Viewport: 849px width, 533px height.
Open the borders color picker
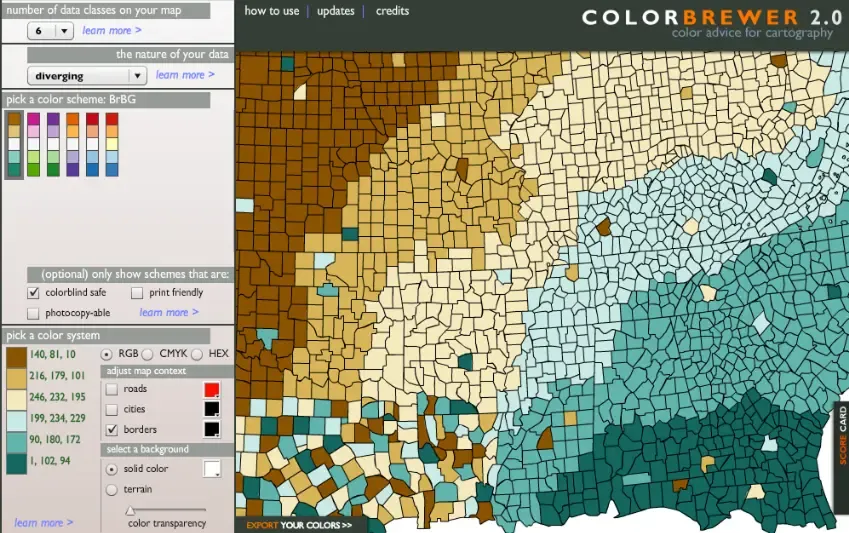[211, 429]
